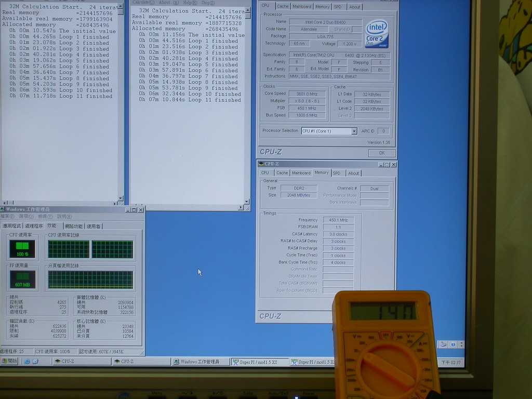Click the Instructions field listing MMX, SSE

[339, 76]
